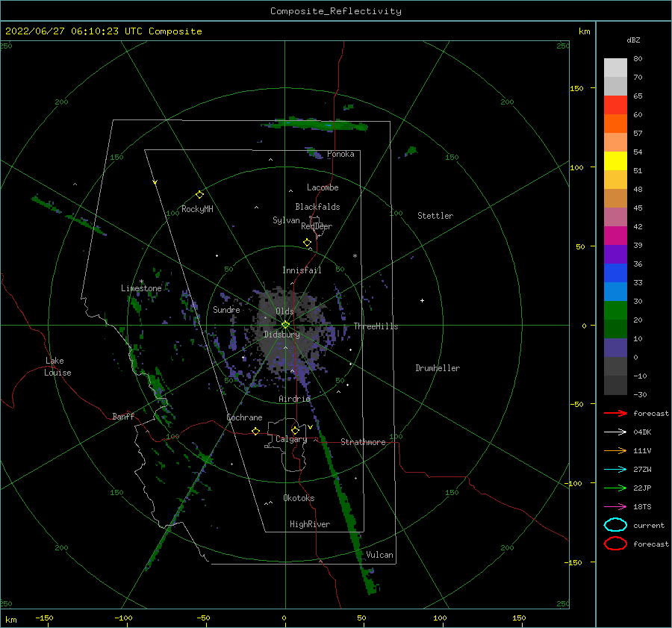
Task: Click the Airdrie label
Action: click(x=294, y=399)
